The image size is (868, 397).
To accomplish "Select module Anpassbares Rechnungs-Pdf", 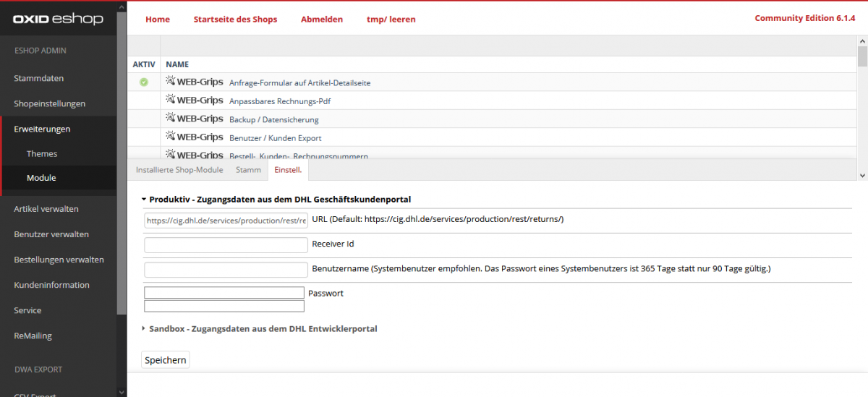I will (x=280, y=101).
